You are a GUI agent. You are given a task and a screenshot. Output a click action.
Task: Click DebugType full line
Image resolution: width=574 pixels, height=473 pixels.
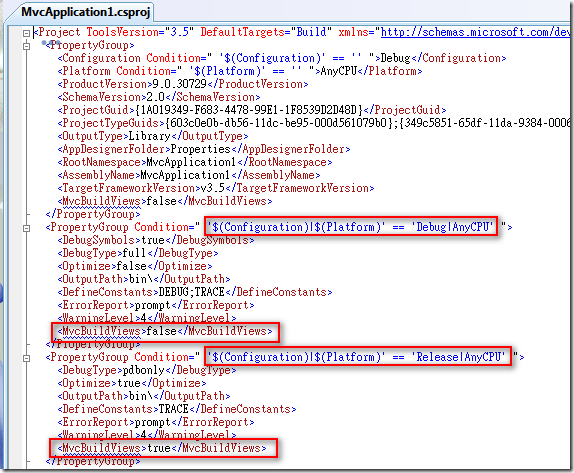point(138,253)
